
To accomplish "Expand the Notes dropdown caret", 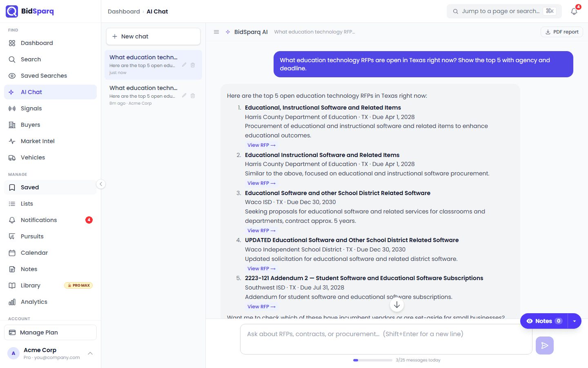I will (x=575, y=321).
